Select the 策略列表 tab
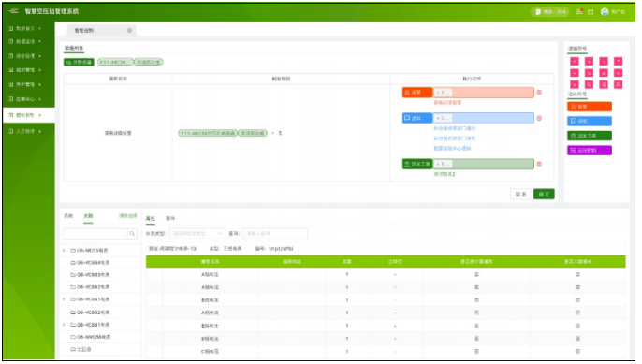The image size is (642, 364). (74, 49)
